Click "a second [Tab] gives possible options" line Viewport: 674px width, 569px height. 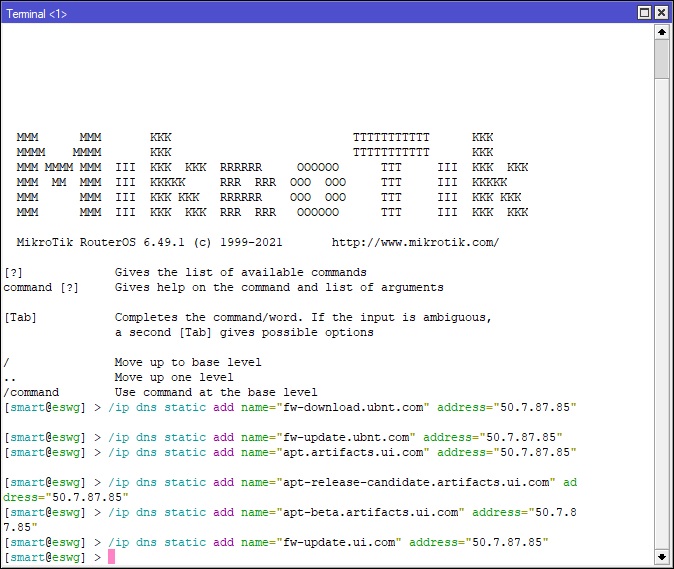click(244, 333)
